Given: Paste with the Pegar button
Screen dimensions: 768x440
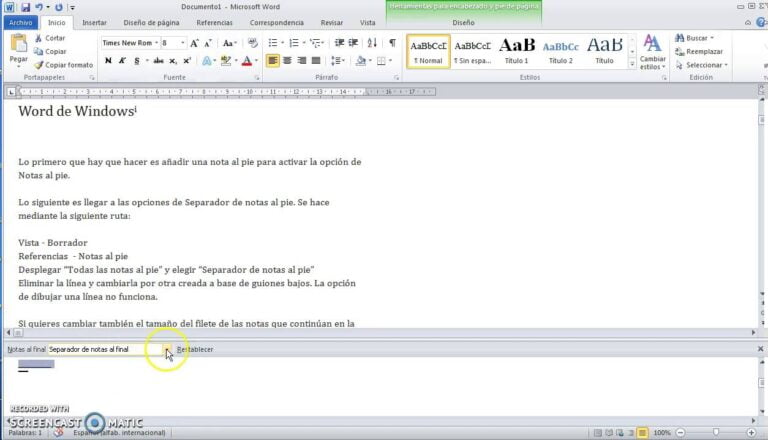Looking at the screenshot, I should (19, 49).
